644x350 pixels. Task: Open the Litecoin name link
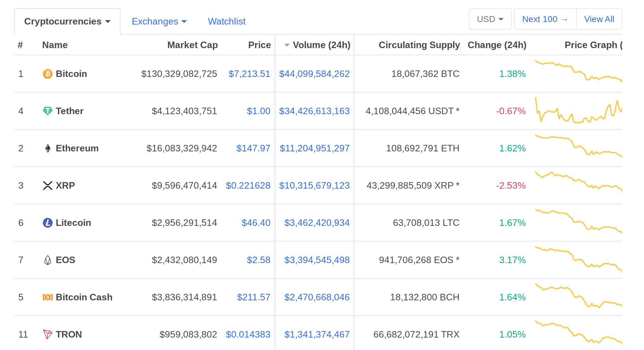click(73, 223)
